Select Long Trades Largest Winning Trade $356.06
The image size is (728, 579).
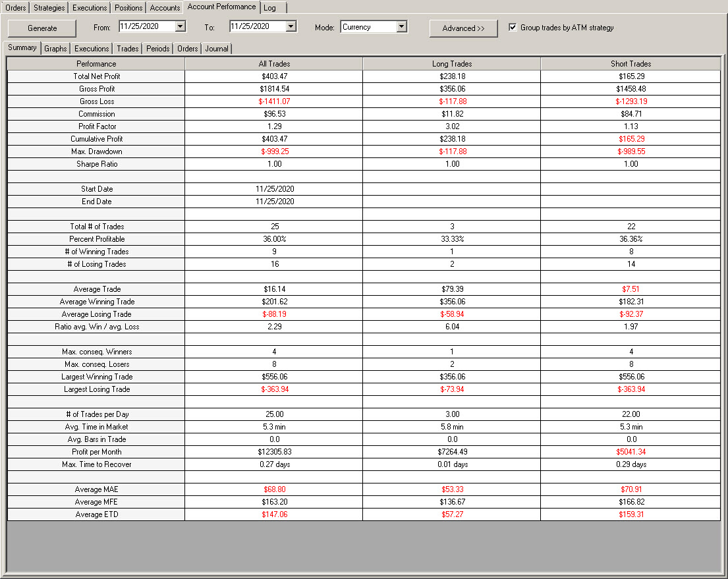coord(452,377)
